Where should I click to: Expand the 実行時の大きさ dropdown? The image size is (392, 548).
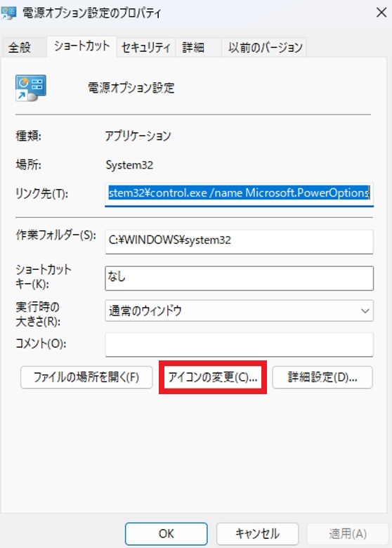pyautogui.click(x=240, y=311)
